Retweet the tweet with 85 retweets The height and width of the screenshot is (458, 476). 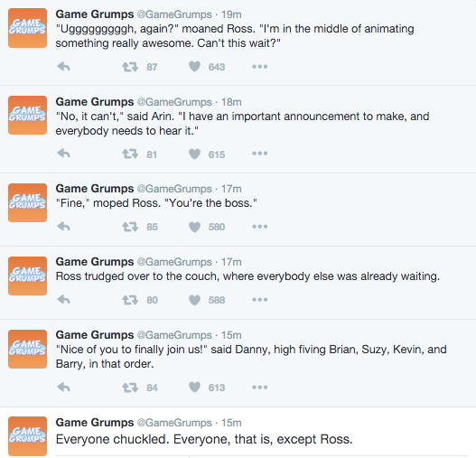[130, 227]
